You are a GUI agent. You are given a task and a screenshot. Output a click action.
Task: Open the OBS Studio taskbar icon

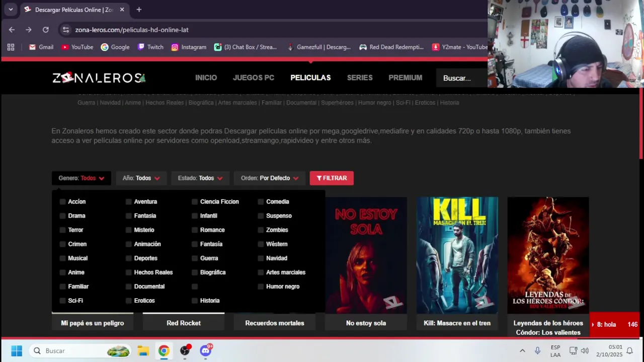(185, 350)
